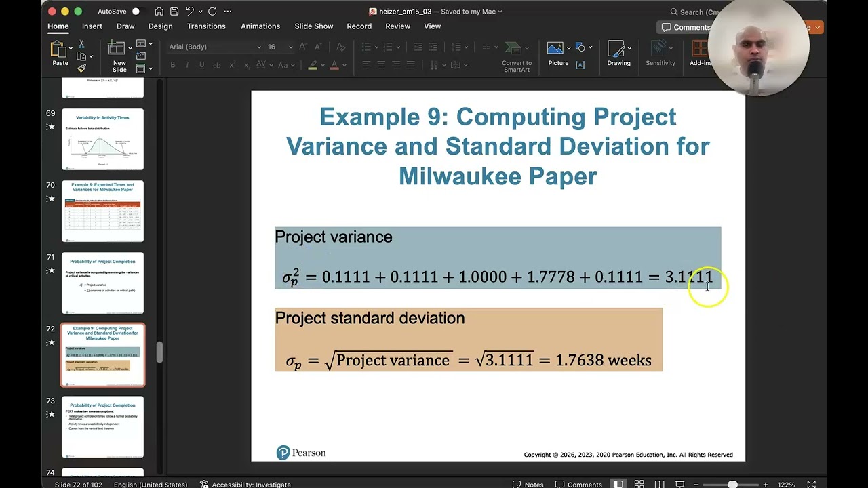This screenshot has width=868, height=488.
Task: Open the Comments pane button at top
Action: click(686, 27)
